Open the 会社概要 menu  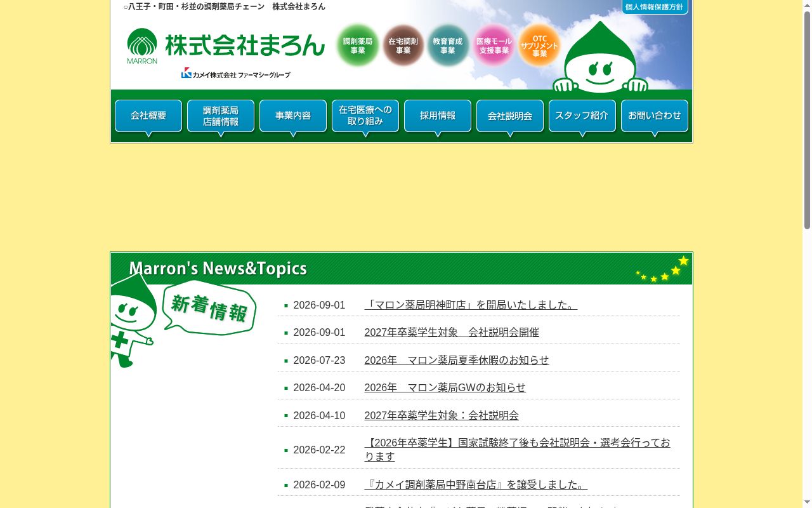(148, 116)
